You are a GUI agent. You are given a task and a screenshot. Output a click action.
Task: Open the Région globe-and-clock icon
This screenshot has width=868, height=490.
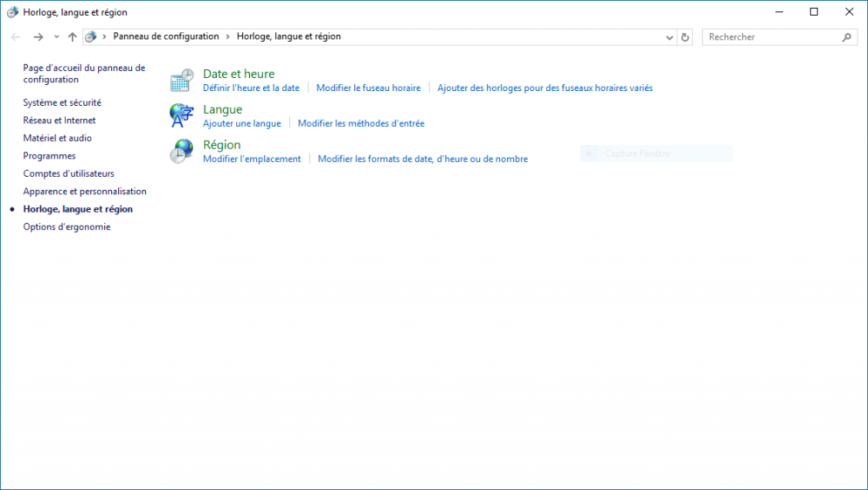181,151
